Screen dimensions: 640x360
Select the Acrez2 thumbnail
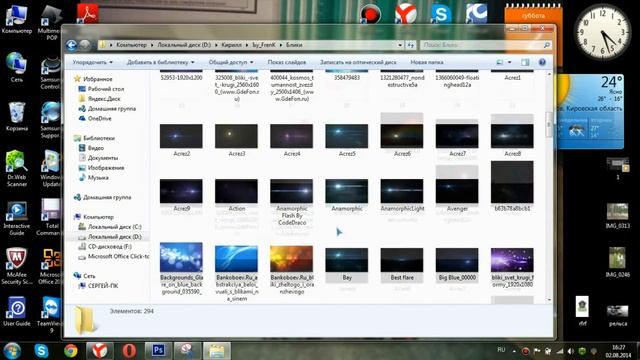(x=181, y=136)
